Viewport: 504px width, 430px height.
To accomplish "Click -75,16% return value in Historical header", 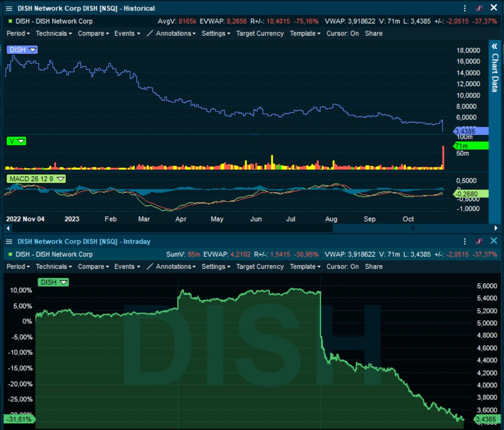I will click(306, 21).
